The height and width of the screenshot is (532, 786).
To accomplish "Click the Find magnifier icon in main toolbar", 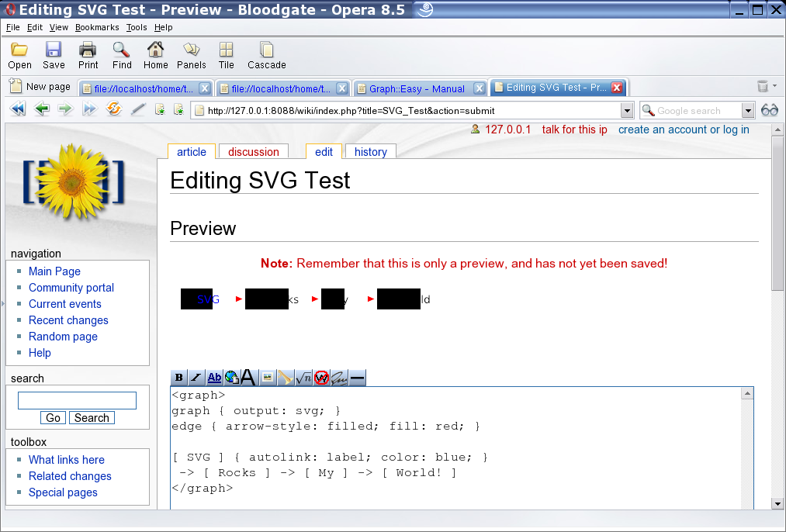I will click(122, 56).
